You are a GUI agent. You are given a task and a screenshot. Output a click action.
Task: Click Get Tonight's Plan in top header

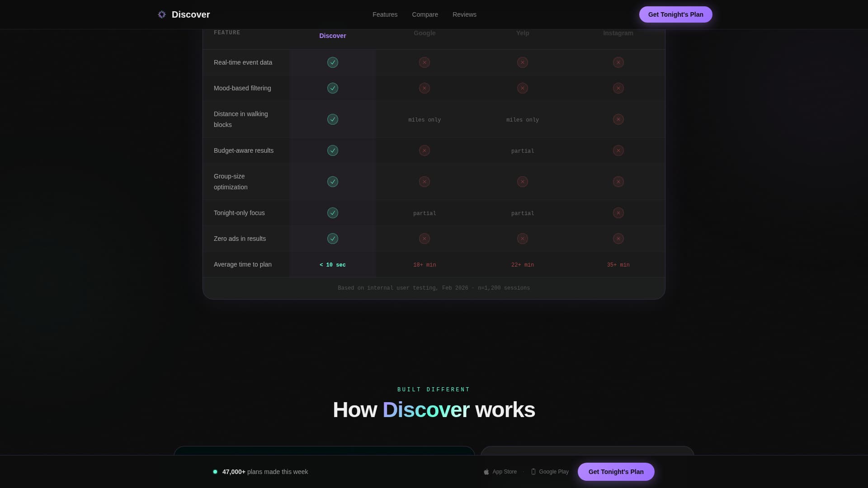[x=676, y=14]
